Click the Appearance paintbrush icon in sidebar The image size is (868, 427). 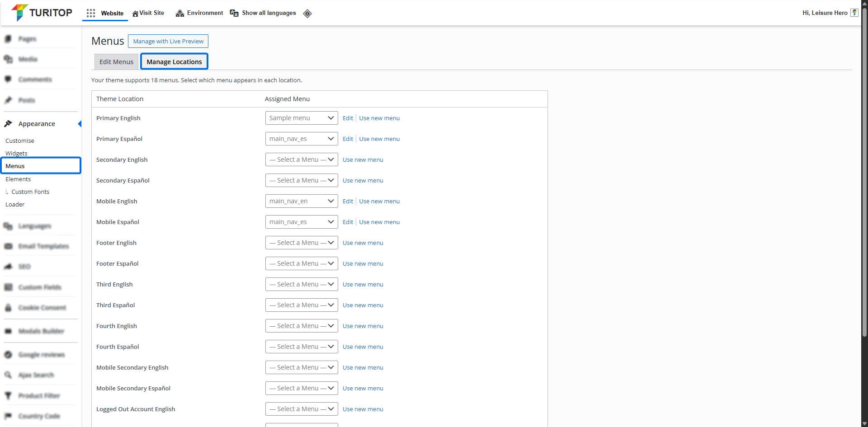tap(8, 124)
